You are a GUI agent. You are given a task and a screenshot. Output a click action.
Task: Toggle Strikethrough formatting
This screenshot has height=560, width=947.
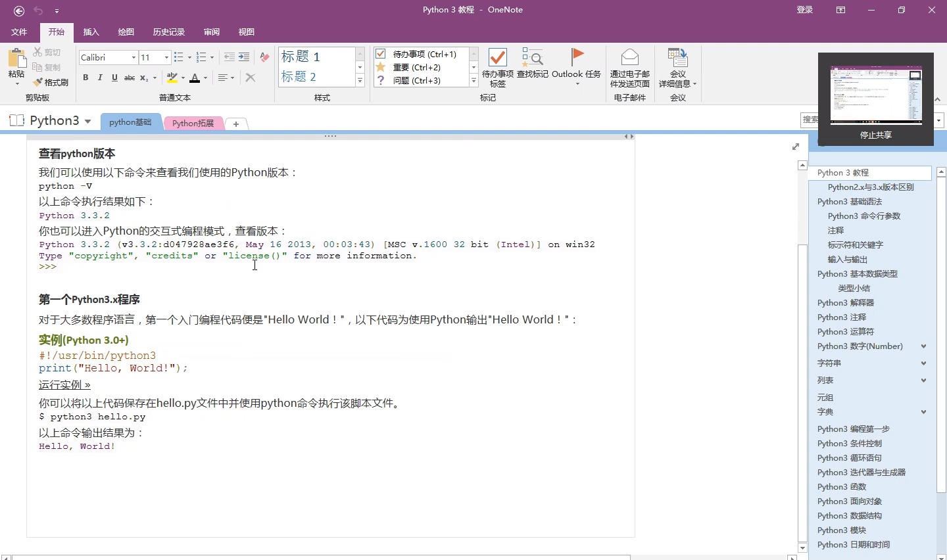point(130,78)
